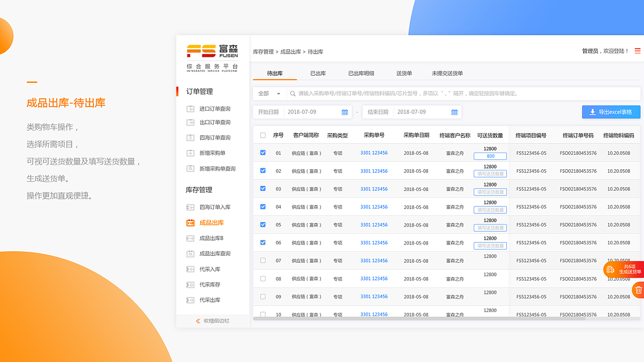Click the orange 成品出库 sidebar icon
This screenshot has height=362, width=644.
(190, 223)
